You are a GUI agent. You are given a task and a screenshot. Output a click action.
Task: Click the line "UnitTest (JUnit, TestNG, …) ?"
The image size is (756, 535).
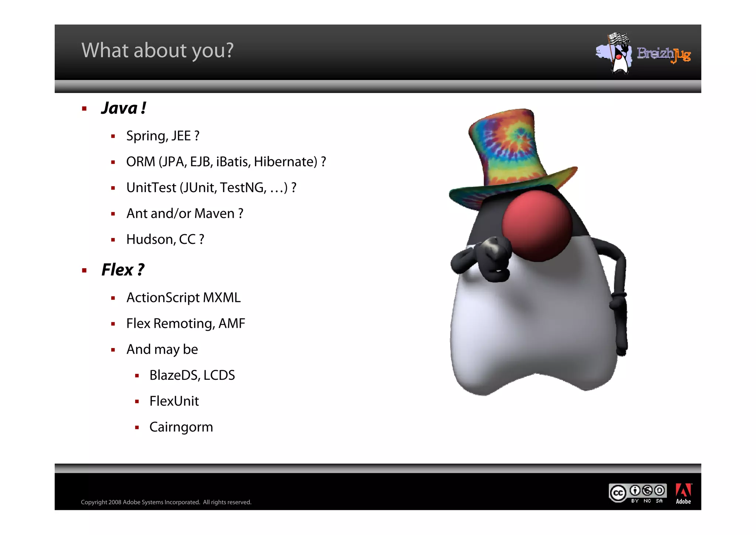pos(211,188)
